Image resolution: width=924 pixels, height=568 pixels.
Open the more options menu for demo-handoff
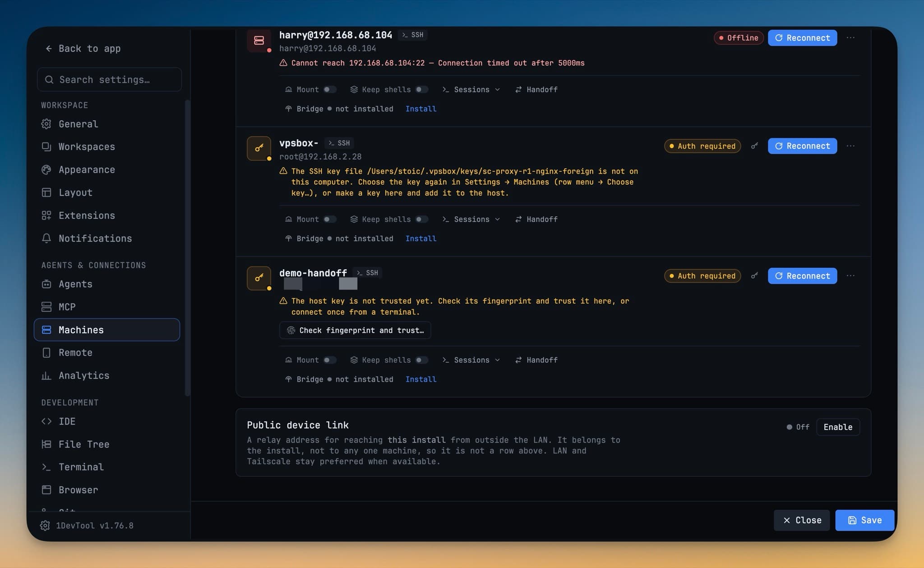click(850, 276)
